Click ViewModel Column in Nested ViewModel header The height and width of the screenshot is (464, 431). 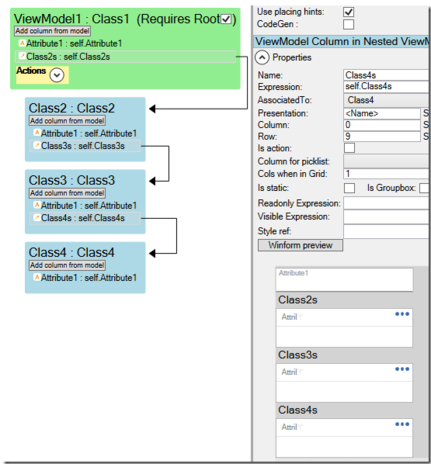[341, 41]
